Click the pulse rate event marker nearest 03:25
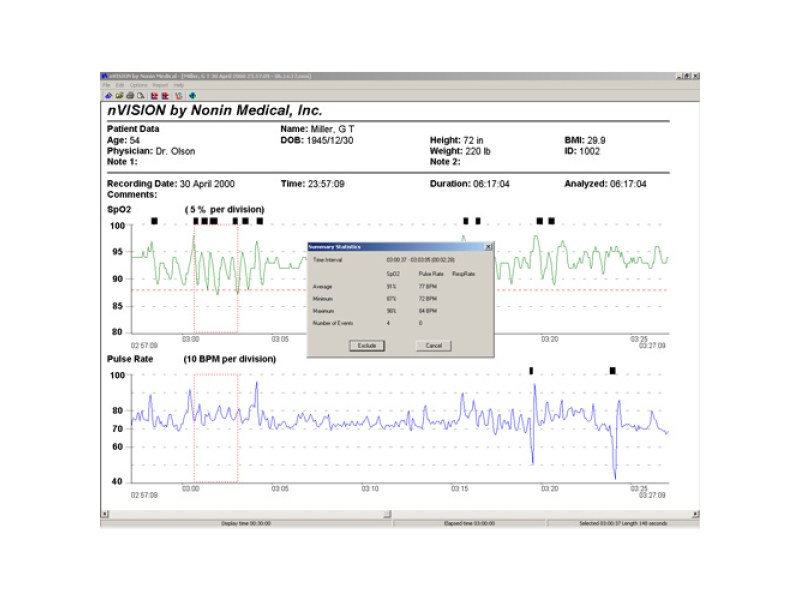This screenshot has height=600, width=800. click(613, 371)
